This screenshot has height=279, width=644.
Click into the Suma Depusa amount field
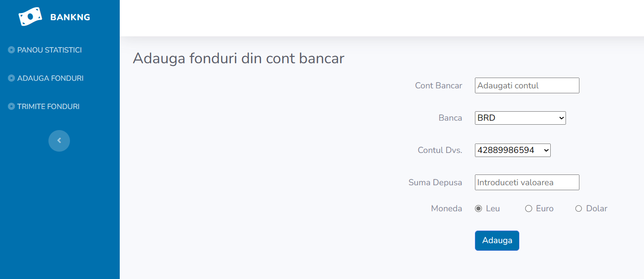coord(527,183)
